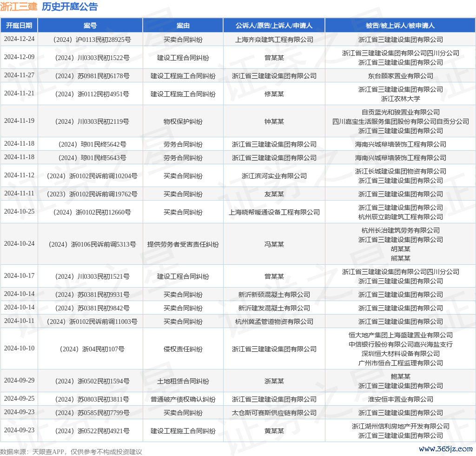Click plaintiff 太仓斯可赛斯供应链有限公司
476x456 pixels.
click(274, 413)
